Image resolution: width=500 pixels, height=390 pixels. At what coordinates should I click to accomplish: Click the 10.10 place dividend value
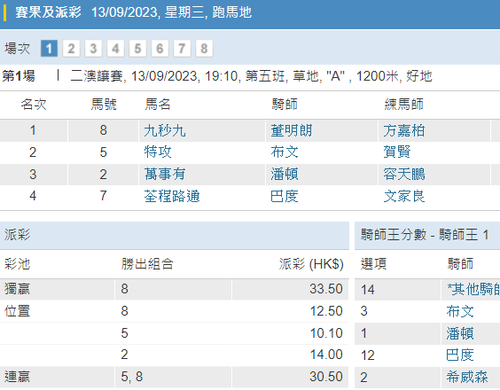pos(326,333)
